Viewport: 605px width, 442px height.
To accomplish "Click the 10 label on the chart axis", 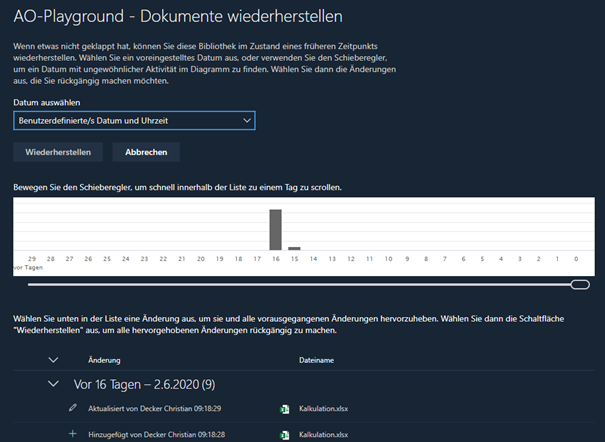I will [x=388, y=259].
